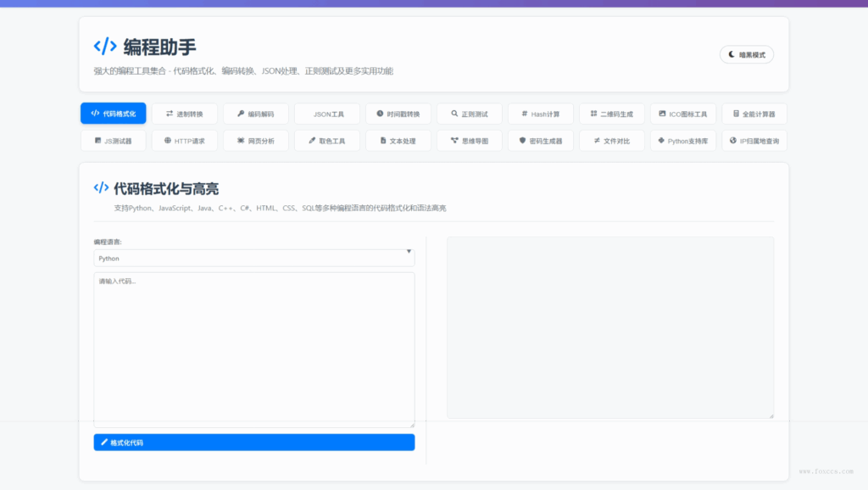Image resolution: width=868 pixels, height=490 pixels.
Task: Click the magnifier icon in 正则测试
Action: click(454, 114)
